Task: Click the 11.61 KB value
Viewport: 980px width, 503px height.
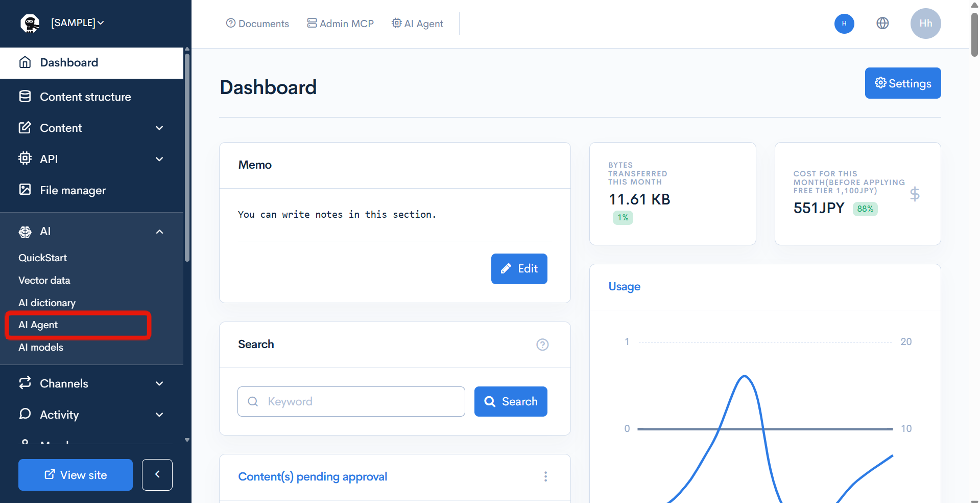Action: 639,199
